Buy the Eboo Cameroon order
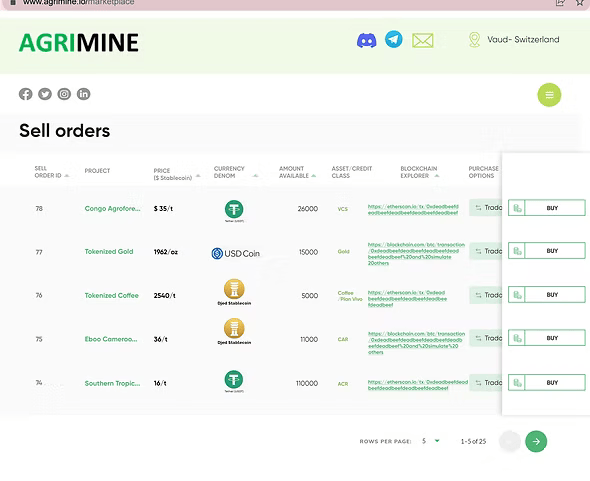 pyautogui.click(x=552, y=338)
